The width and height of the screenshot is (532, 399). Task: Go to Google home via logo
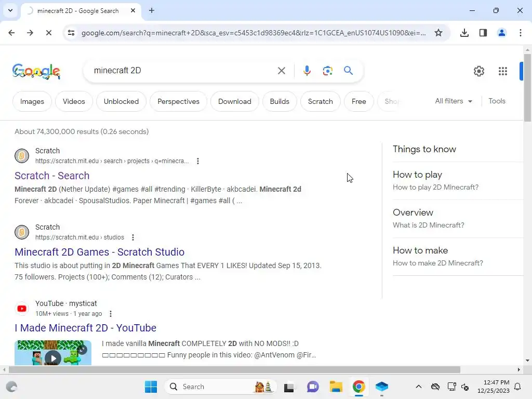pyautogui.click(x=36, y=71)
